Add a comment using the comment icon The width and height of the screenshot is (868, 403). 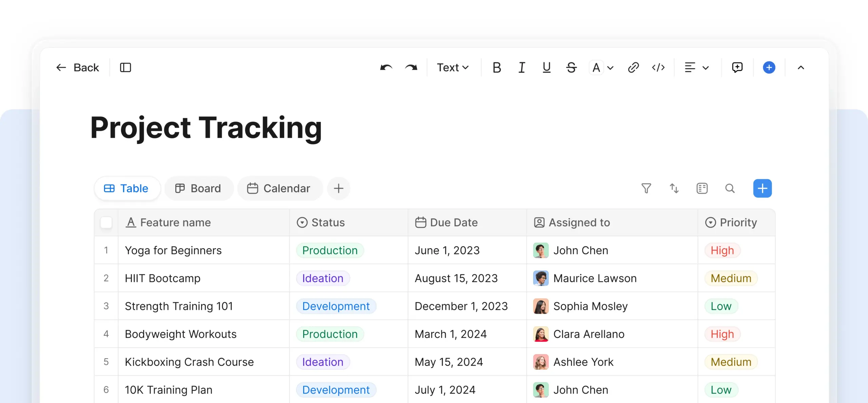click(x=737, y=67)
